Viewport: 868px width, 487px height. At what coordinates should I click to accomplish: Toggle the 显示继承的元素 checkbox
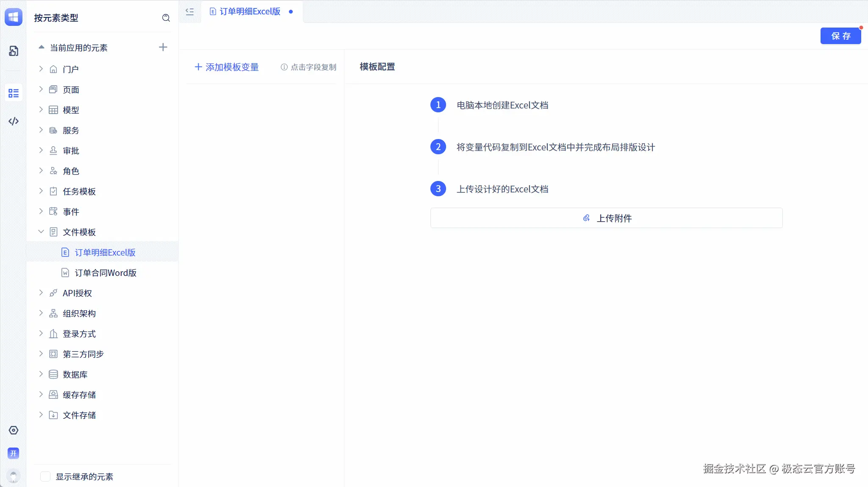coord(45,476)
